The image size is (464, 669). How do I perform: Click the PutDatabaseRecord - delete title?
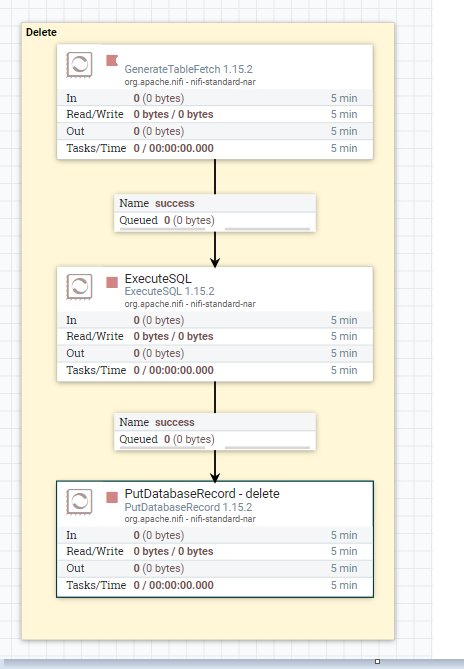202,494
